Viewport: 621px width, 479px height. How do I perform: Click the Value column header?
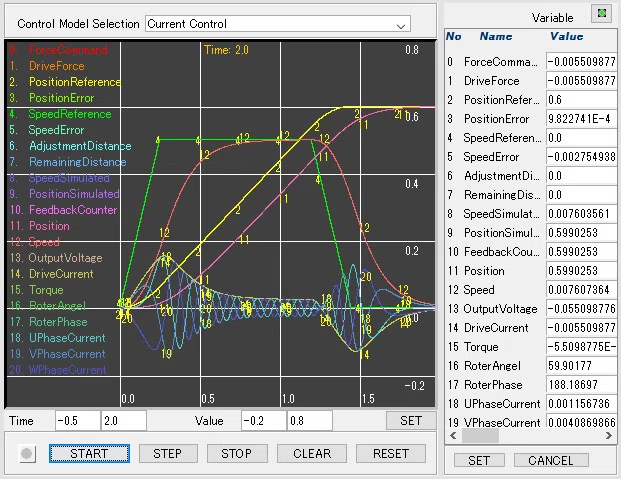click(x=566, y=36)
